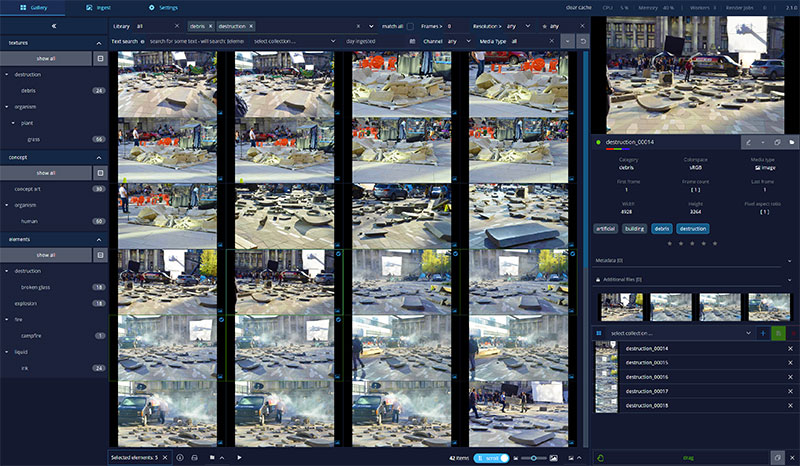Open the Settings tab
Viewport: 800px width, 466px height.
[162, 7]
